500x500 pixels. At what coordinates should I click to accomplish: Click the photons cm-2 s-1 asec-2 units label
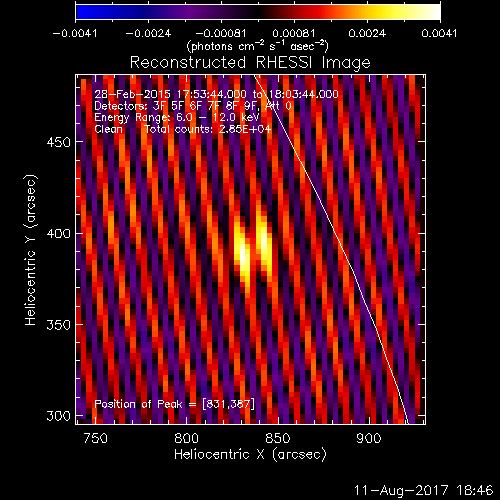pyautogui.click(x=258, y=46)
